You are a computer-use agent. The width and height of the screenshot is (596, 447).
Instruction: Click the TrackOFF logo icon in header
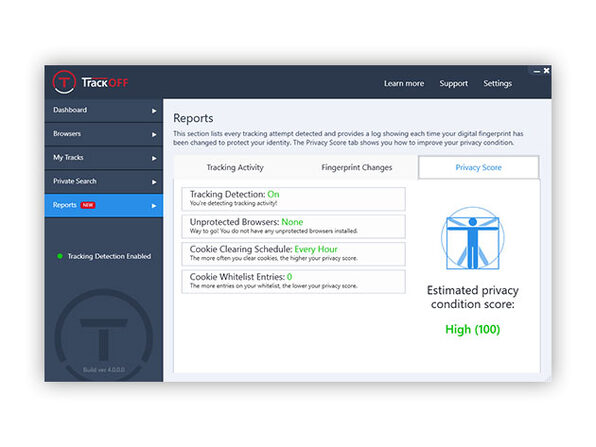(x=64, y=82)
